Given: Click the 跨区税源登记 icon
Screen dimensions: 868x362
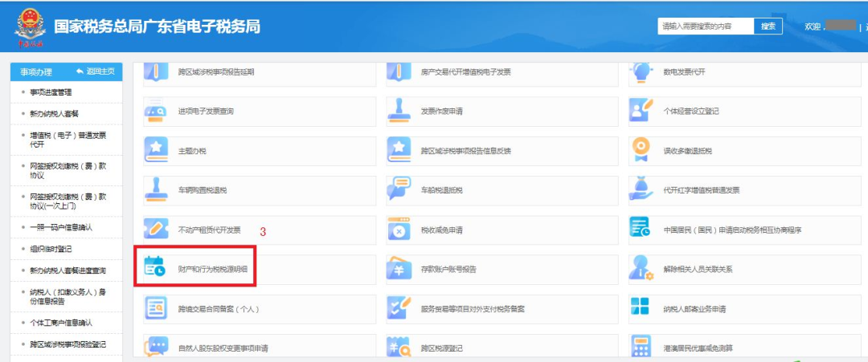Looking at the screenshot, I should 399,347.
